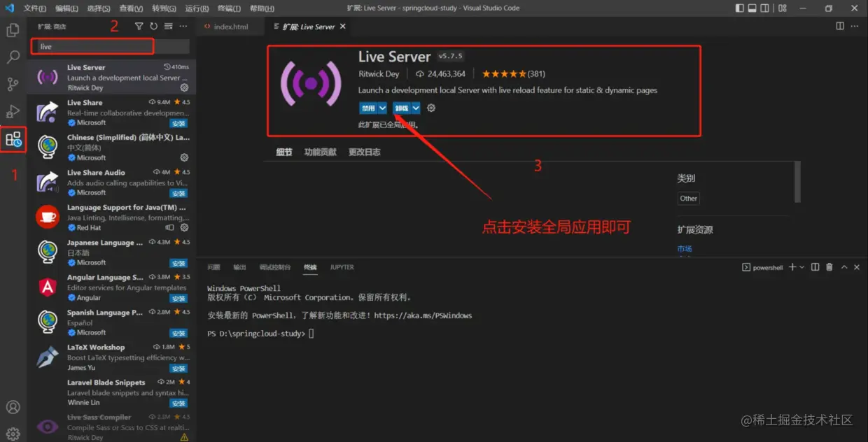Click the Other category tag
This screenshot has width=868, height=442.
689,198
